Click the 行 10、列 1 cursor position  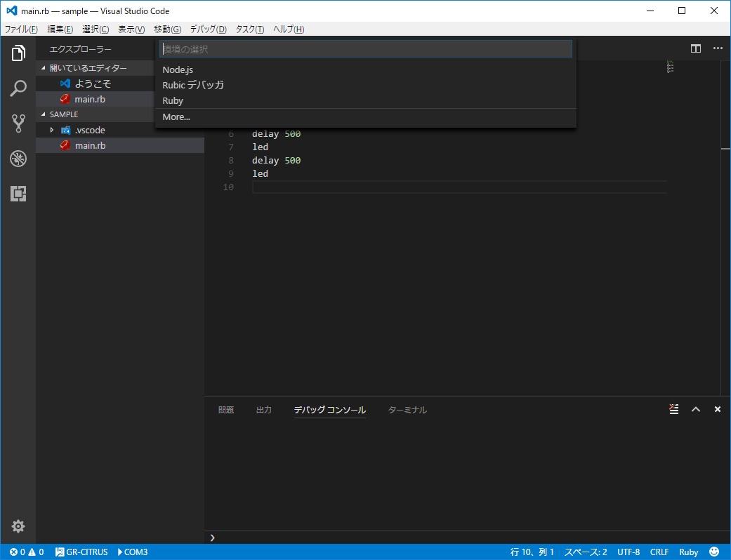532,552
